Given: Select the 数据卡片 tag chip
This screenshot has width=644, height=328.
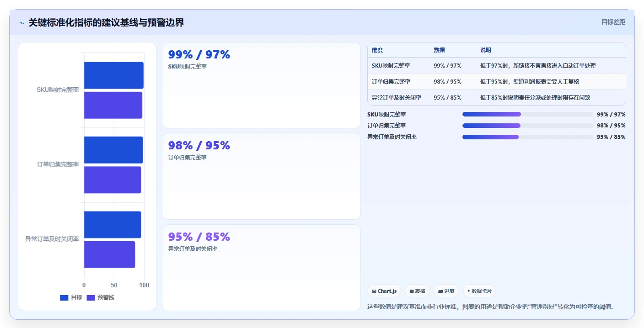Looking at the screenshot, I should 479,291.
